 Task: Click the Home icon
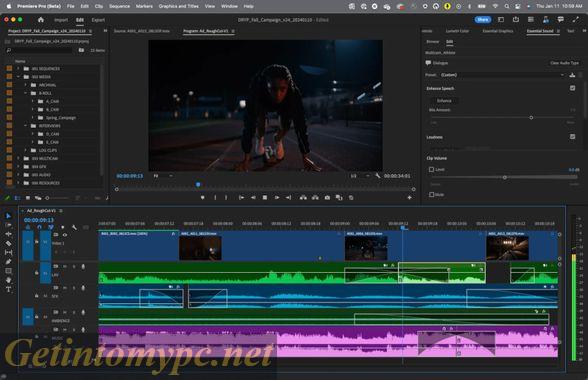pyautogui.click(x=41, y=20)
